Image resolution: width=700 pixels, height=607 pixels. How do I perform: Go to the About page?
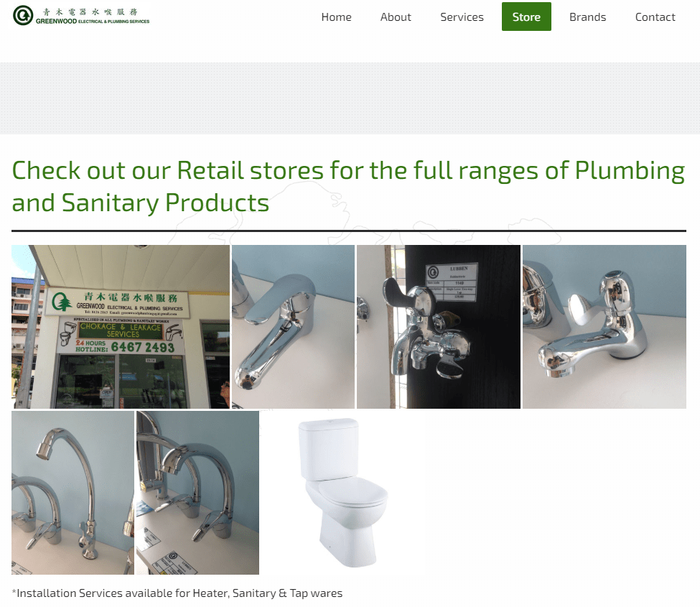pyautogui.click(x=396, y=17)
